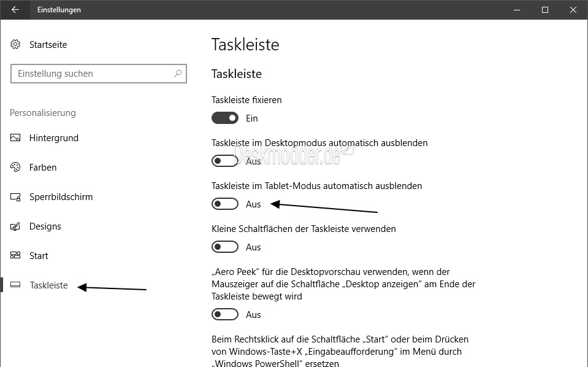The width and height of the screenshot is (588, 367).
Task: Open the Farben settings page
Action: 43,168
